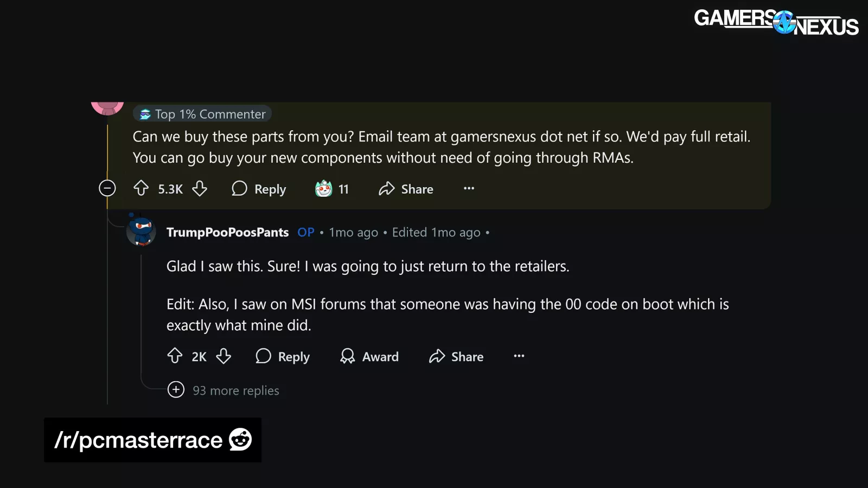Upvote TrumpPooPoosPants' reply with 2K
Screen dimensions: 868x488
point(175,356)
